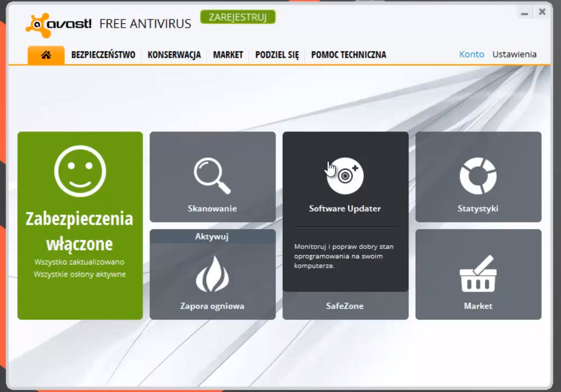This screenshot has width=561, height=392.
Task: Click the Software Updater tile label
Action: coord(345,208)
